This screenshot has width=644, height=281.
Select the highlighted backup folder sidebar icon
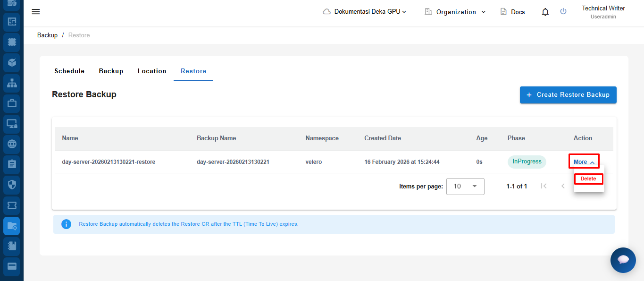point(12,226)
